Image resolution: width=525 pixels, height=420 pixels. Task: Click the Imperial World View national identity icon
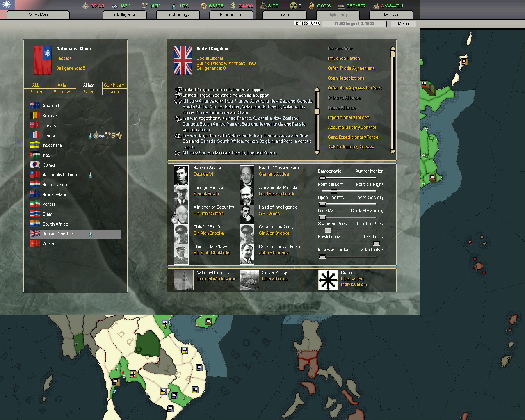click(x=183, y=280)
